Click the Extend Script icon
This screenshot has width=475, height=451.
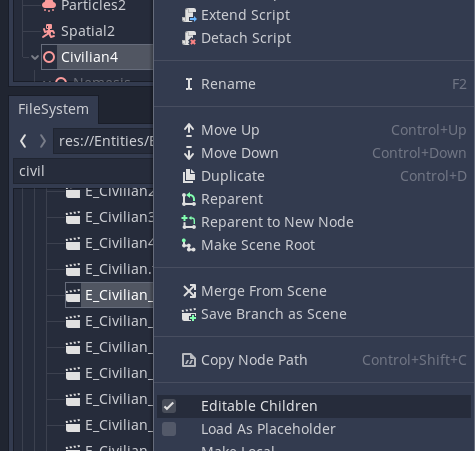pyautogui.click(x=189, y=15)
